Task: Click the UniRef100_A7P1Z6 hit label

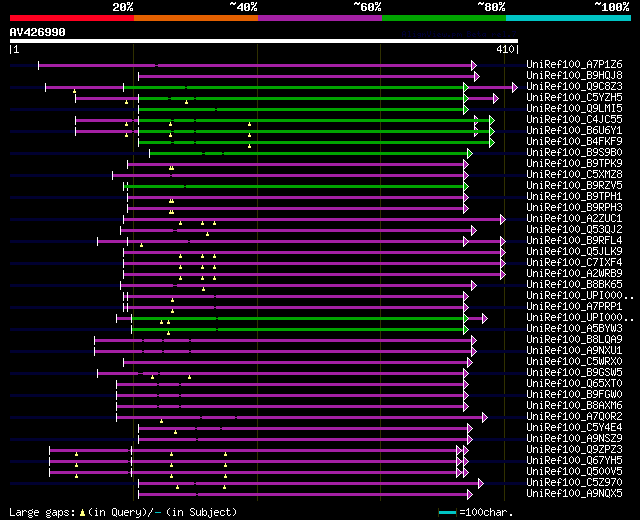Action: [x=574, y=64]
